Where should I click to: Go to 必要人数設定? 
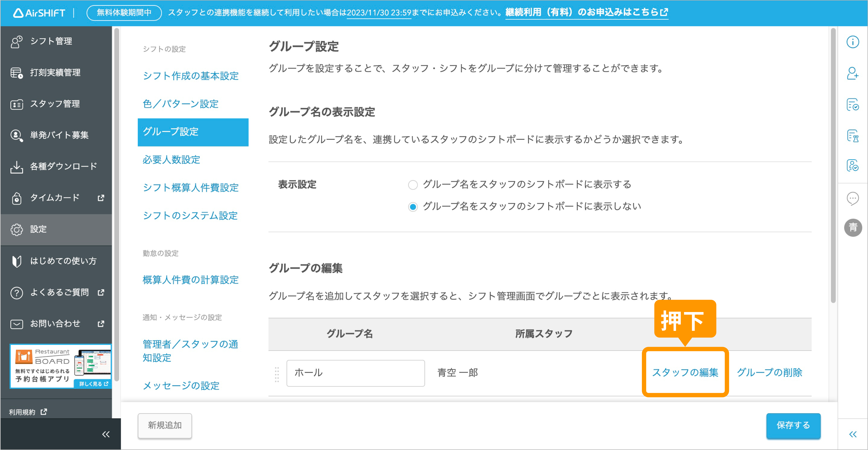click(x=171, y=160)
